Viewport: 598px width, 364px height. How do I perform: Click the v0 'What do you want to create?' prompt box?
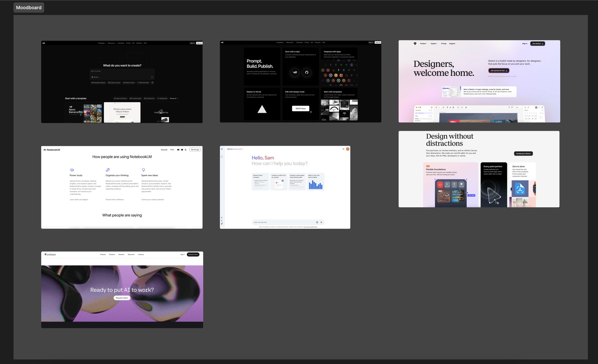(122, 74)
